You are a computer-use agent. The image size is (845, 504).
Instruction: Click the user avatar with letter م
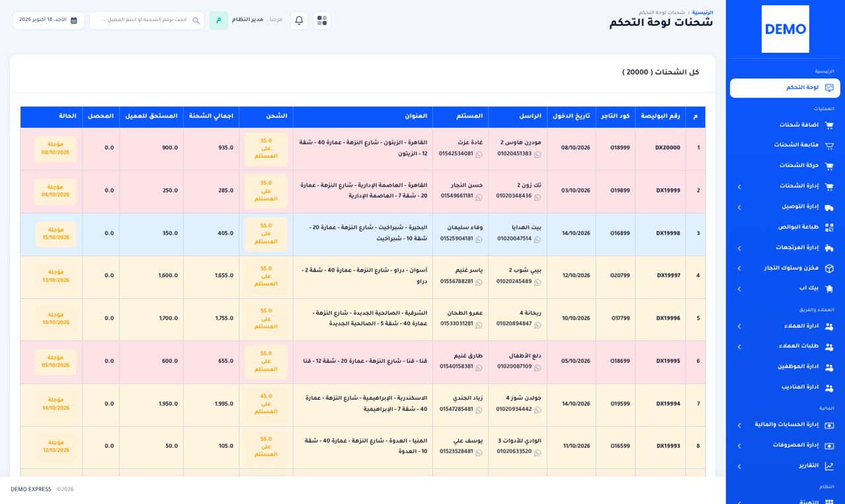(219, 20)
